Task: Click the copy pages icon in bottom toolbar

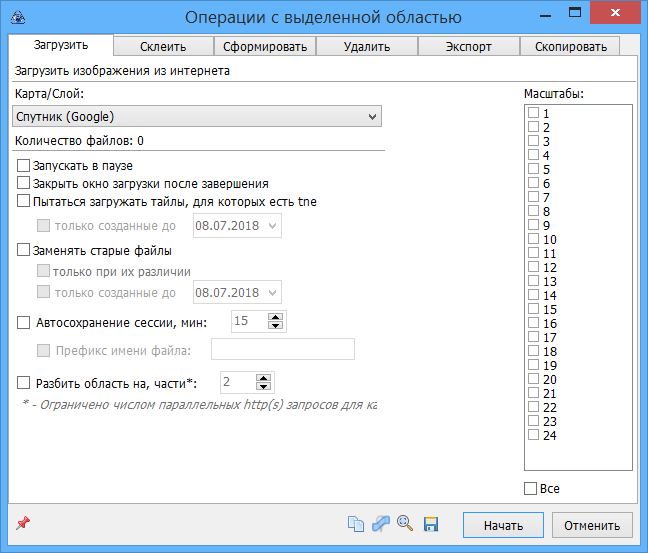Action: pos(356,524)
